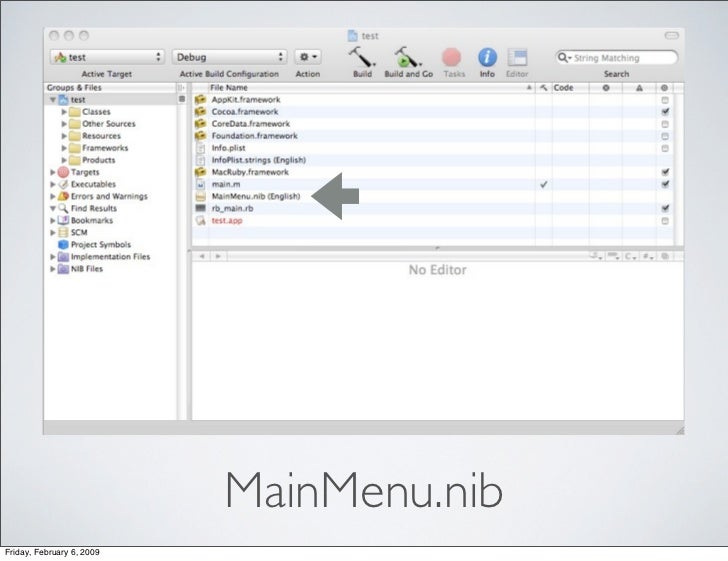The width and height of the screenshot is (728, 561).
Task: Select the Foundation.framework file name
Action: (254, 136)
